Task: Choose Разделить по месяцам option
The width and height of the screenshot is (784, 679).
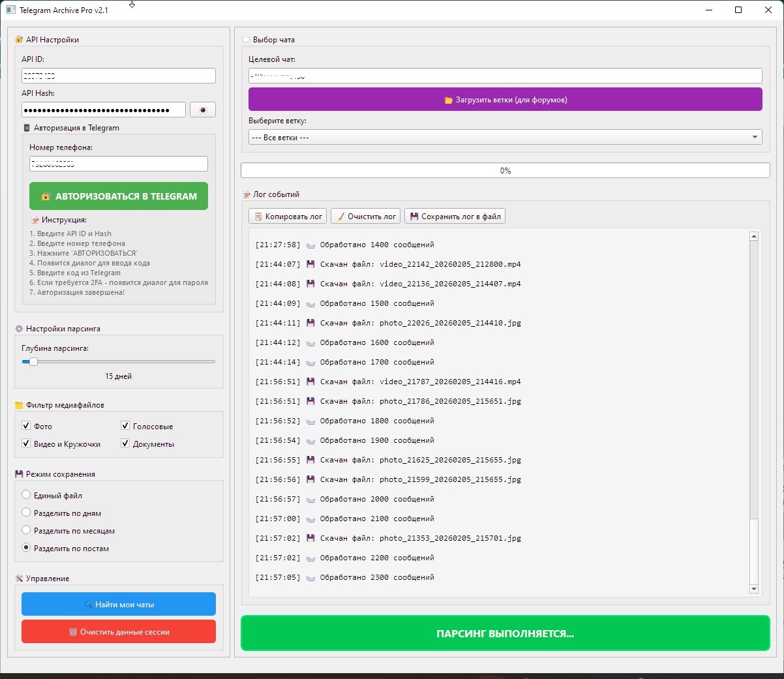Action: (x=26, y=530)
